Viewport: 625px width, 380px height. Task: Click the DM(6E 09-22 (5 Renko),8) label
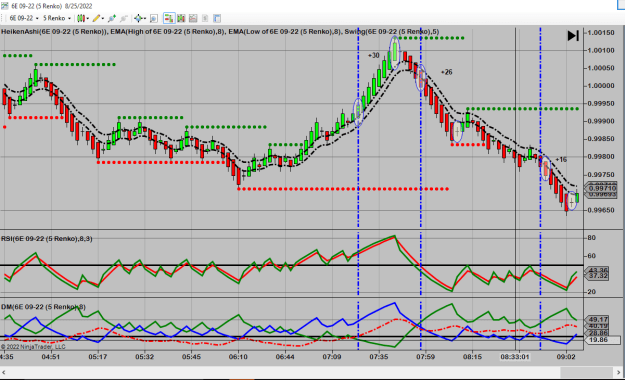[43, 307]
